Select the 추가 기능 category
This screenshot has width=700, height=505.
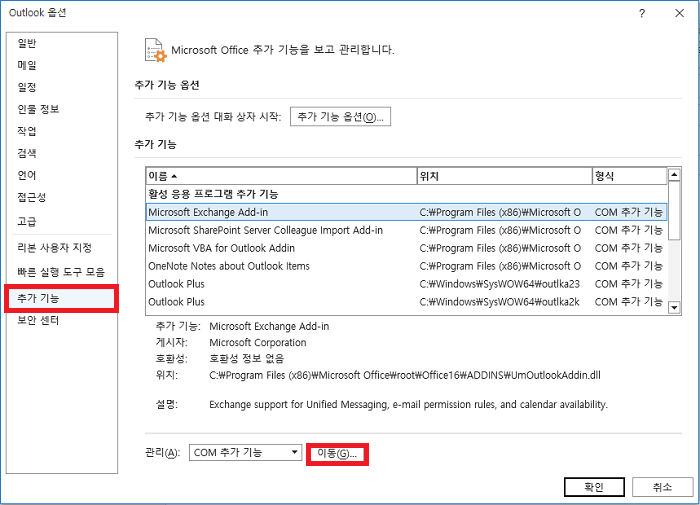click(62, 298)
